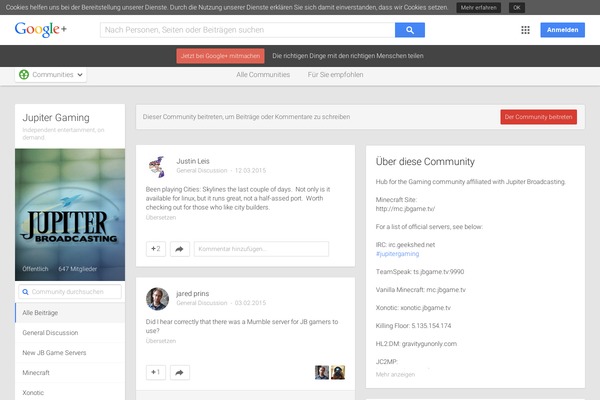
Task: Click the magnifier icon in Community durchsuchen
Action: coord(25,292)
